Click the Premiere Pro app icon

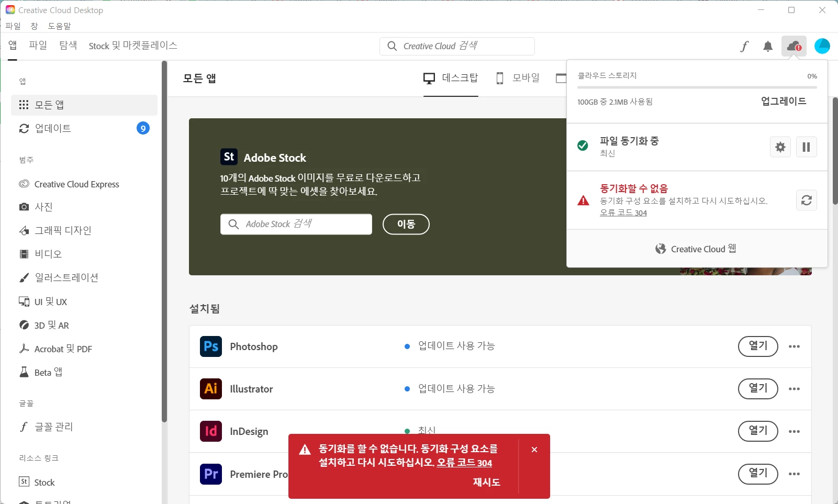(211, 474)
